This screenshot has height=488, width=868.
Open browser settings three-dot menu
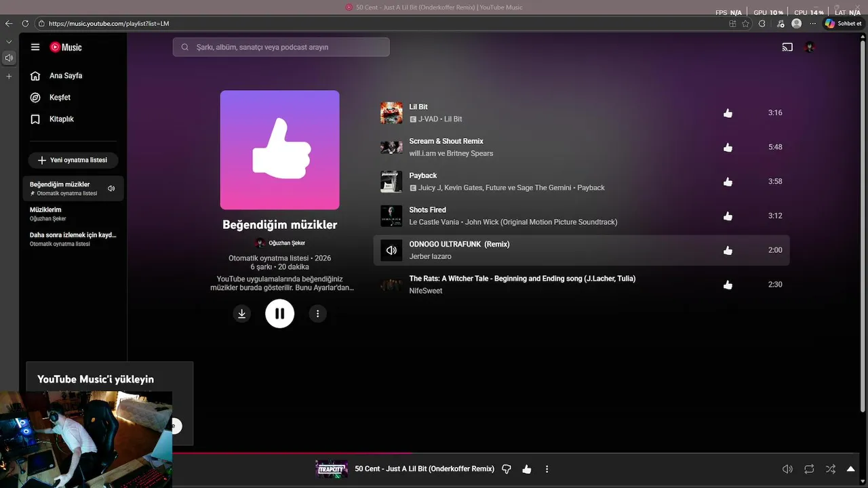pos(812,24)
